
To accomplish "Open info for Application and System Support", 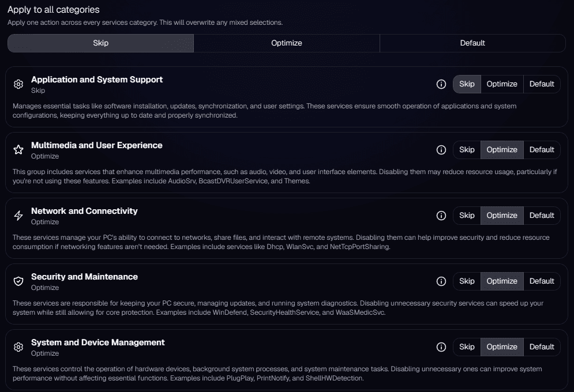I will pyautogui.click(x=441, y=84).
